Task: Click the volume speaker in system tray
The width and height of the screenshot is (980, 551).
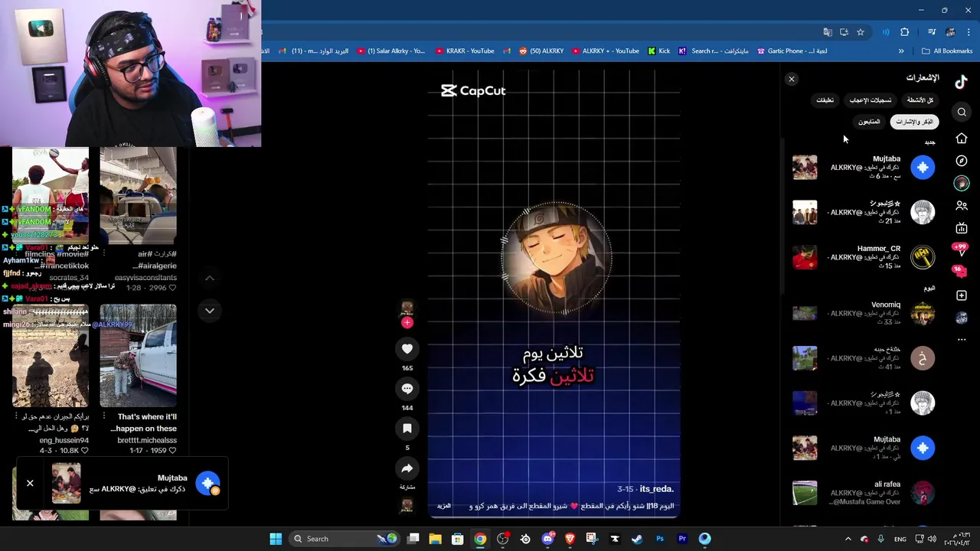Action: pos(932,539)
